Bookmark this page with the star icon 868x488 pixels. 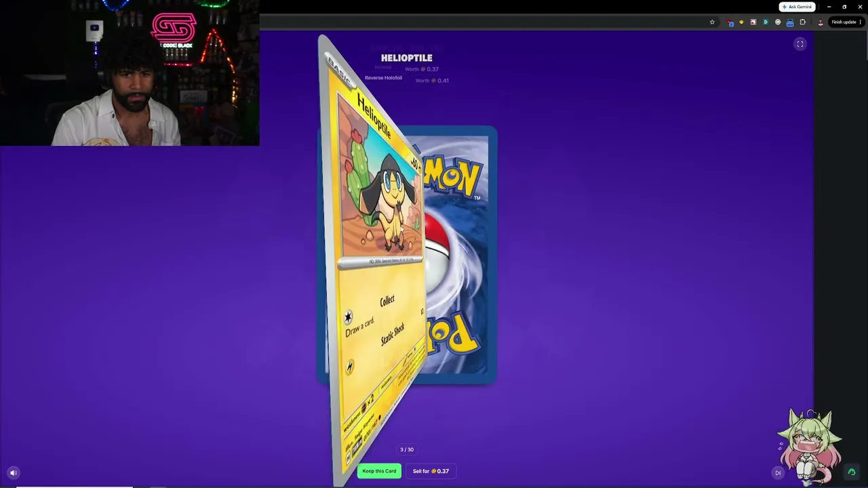click(x=712, y=22)
